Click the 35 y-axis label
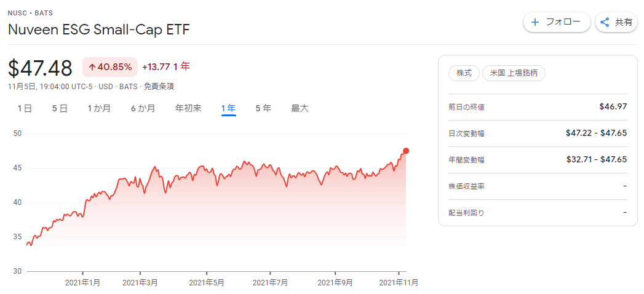 click(x=17, y=237)
